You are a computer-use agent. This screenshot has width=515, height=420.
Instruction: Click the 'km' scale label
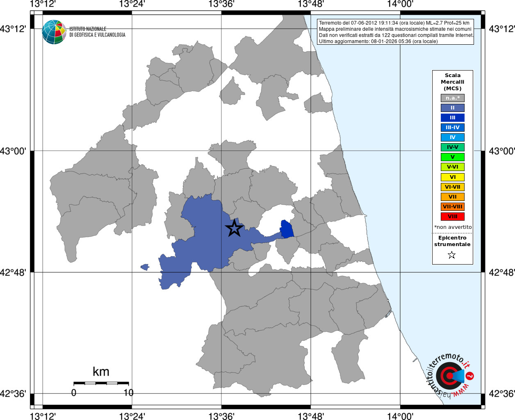click(x=101, y=372)
